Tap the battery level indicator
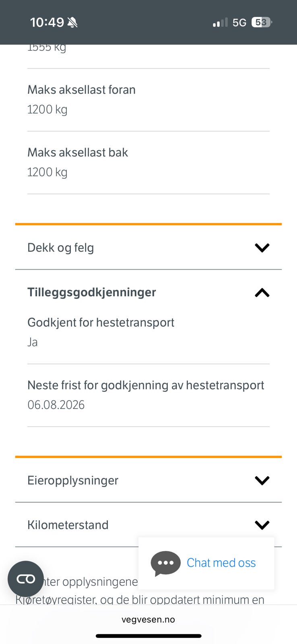The image size is (297, 644). pos(261,23)
